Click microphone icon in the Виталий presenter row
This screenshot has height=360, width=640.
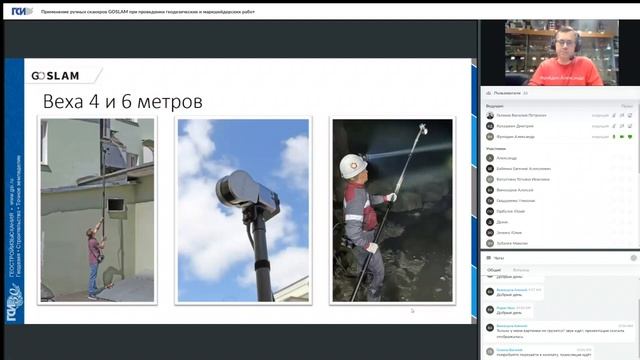tap(614, 116)
